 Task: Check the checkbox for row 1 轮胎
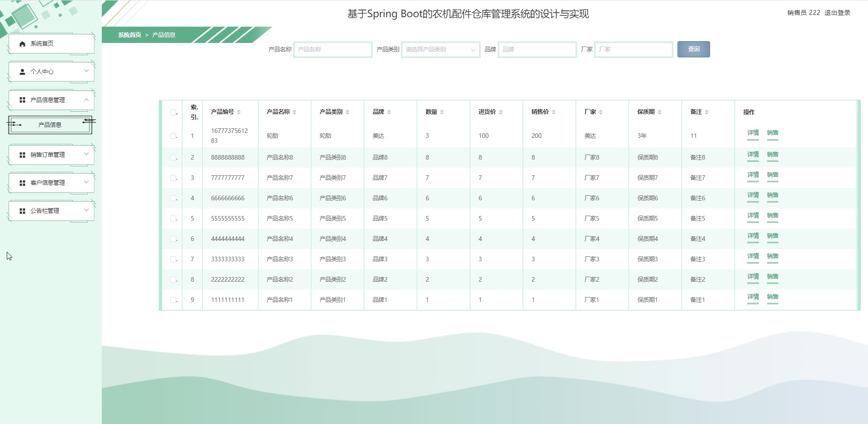pyautogui.click(x=173, y=136)
